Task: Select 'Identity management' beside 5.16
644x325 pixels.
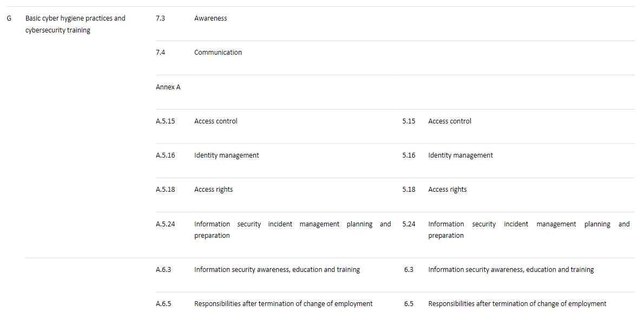Action: (460, 155)
